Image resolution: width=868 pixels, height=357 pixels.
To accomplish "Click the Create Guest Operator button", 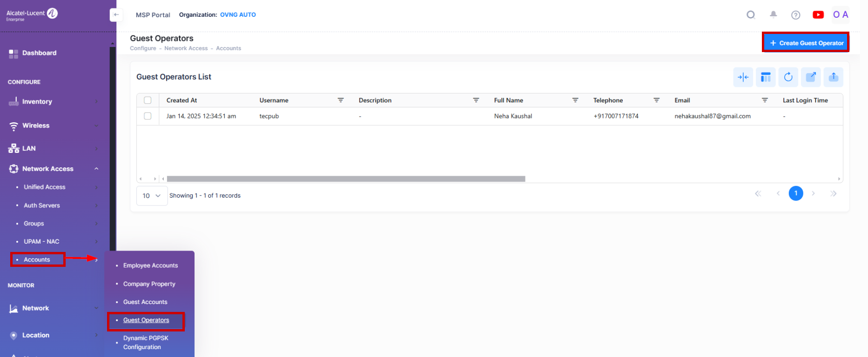I will click(806, 43).
